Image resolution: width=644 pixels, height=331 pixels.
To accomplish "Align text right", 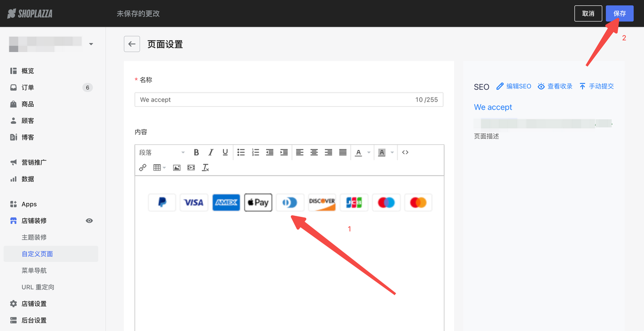I will [329, 152].
